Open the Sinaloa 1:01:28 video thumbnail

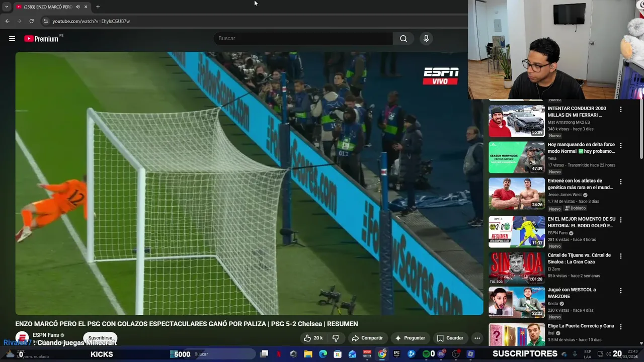tap(517, 268)
